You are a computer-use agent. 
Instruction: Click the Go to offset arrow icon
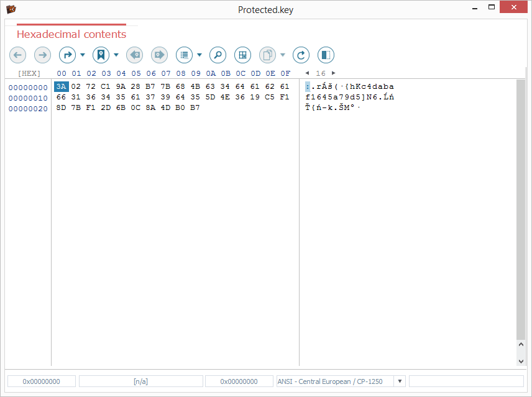[x=67, y=55]
